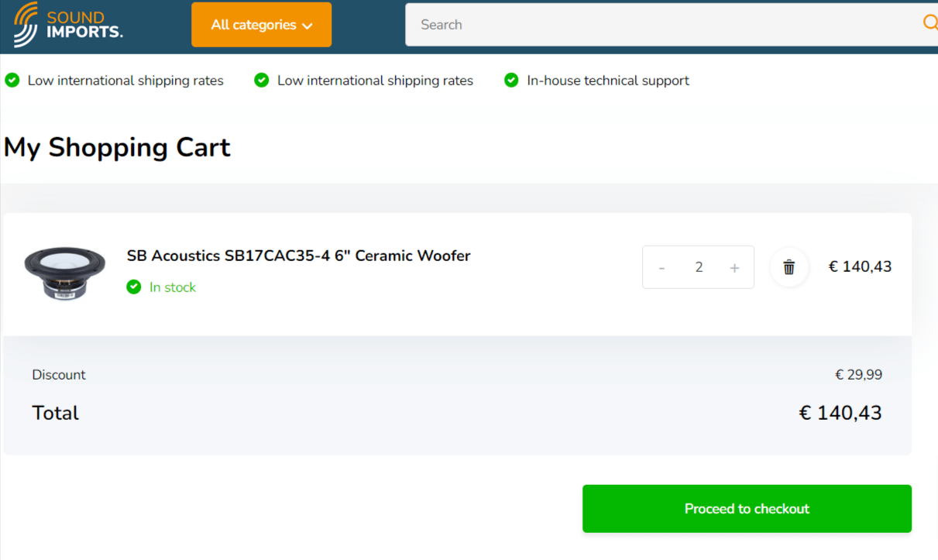
Task: Increase quantity with the plus button
Action: (734, 268)
